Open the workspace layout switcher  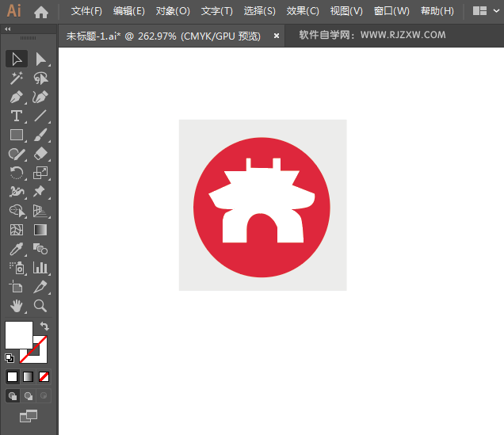(x=479, y=11)
